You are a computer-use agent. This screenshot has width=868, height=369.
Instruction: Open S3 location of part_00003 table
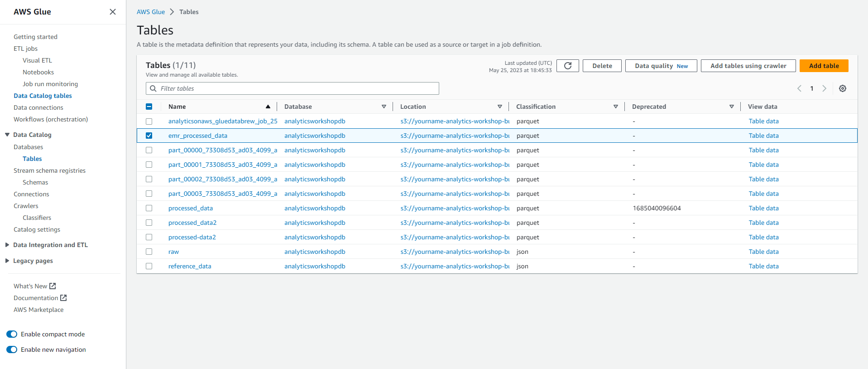[455, 194]
